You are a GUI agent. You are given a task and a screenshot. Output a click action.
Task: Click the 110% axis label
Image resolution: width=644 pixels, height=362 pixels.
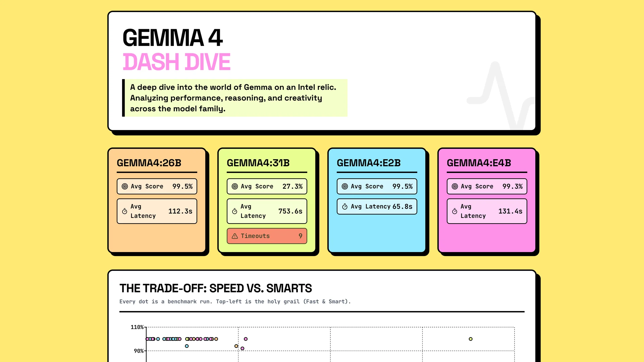[x=137, y=327]
